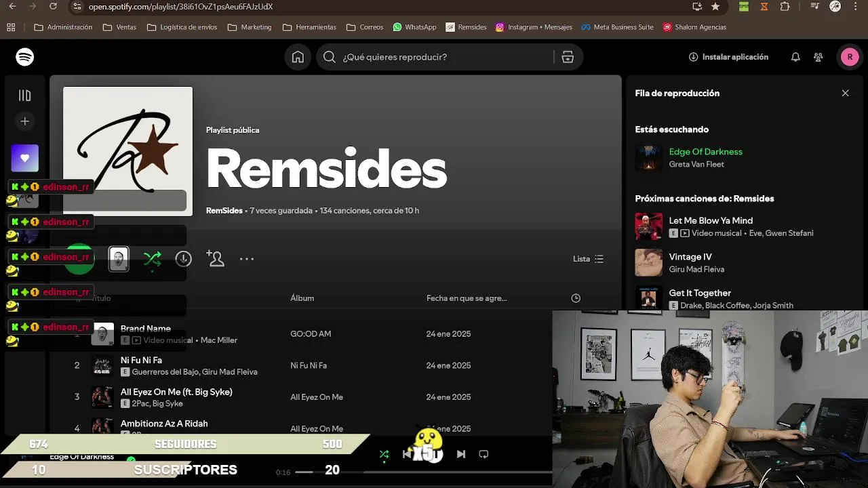Bookmark this page with star icon
This screenshot has width=868, height=488.
715,7
